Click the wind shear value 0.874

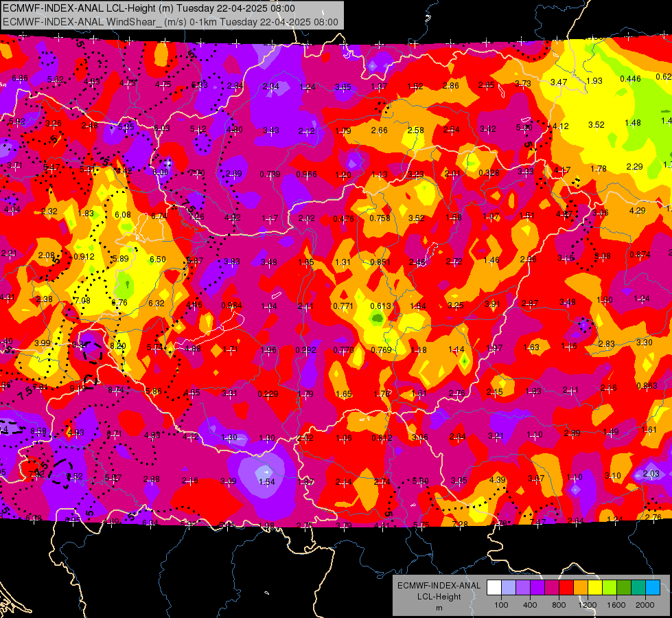tap(640, 254)
